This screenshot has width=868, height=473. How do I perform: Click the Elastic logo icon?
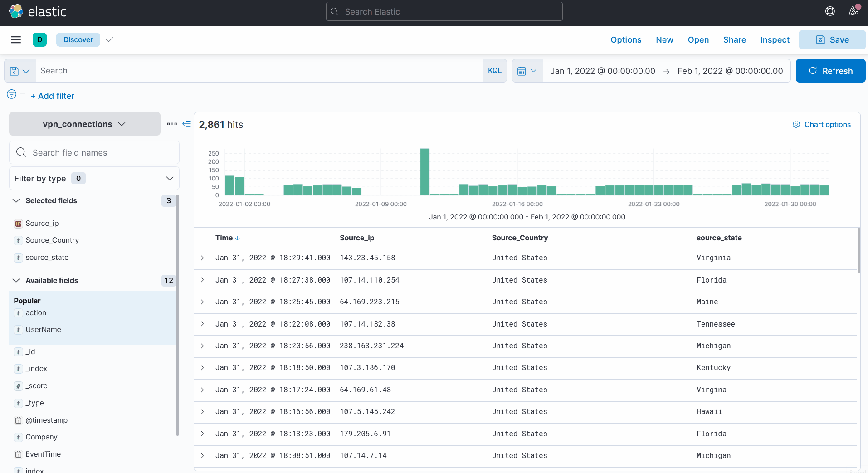[16, 11]
